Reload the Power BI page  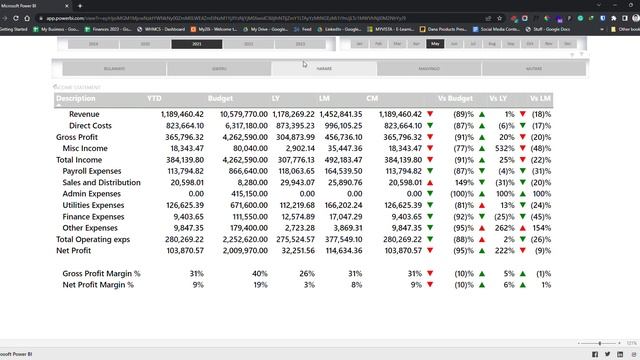point(16,18)
